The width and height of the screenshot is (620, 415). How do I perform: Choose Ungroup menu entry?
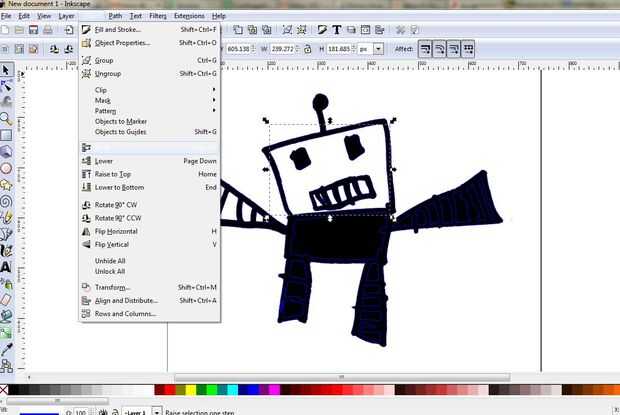(149, 74)
